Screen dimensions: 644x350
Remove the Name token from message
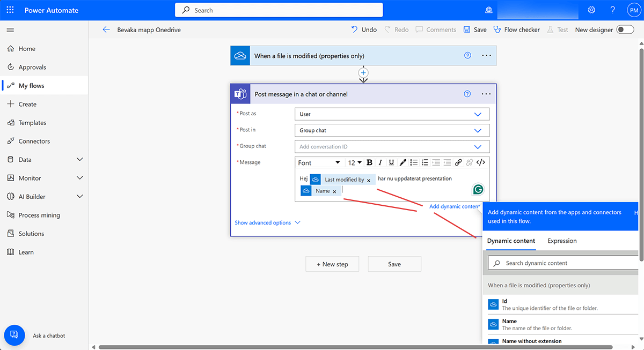(334, 192)
